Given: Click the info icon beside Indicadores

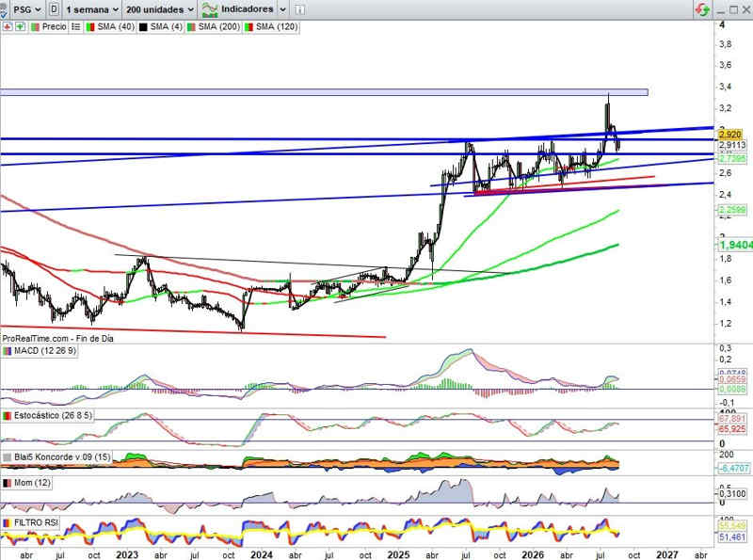Looking at the screenshot, I should tap(298, 9).
